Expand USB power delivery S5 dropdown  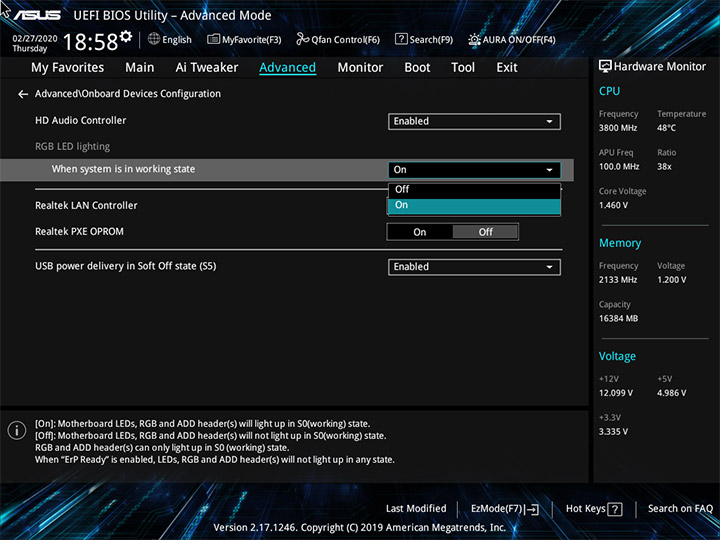coord(474,267)
